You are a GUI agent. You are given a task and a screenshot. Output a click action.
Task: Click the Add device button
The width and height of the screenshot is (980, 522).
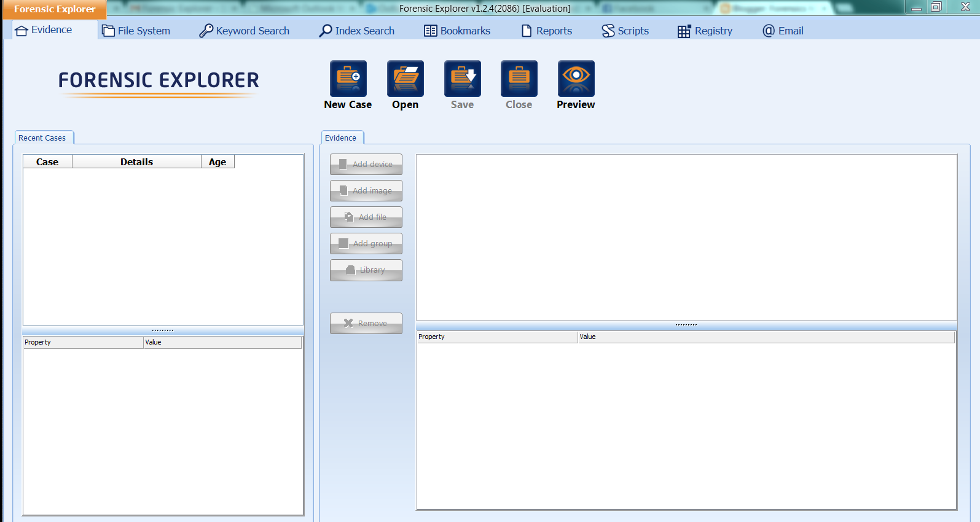coord(366,164)
